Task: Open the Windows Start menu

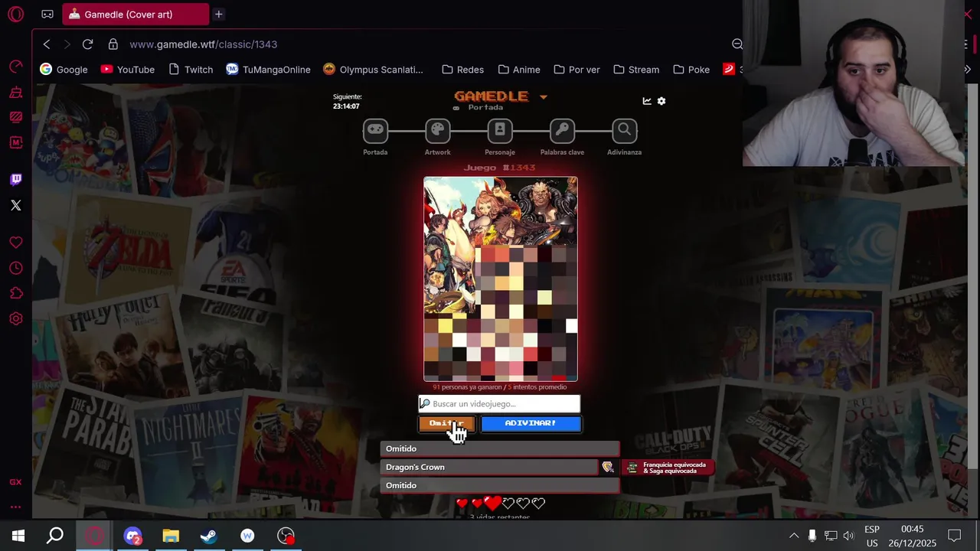Action: tap(18, 536)
